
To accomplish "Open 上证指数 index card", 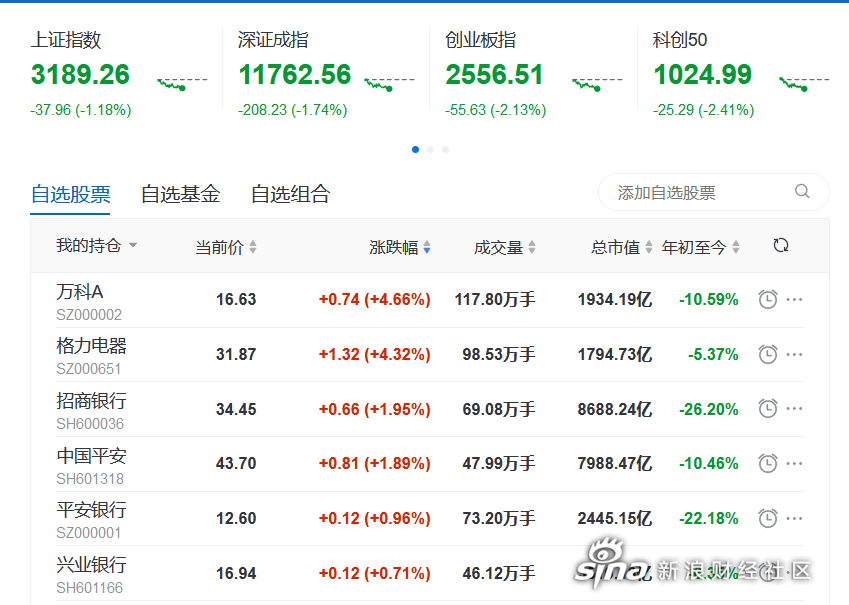I will point(119,74).
